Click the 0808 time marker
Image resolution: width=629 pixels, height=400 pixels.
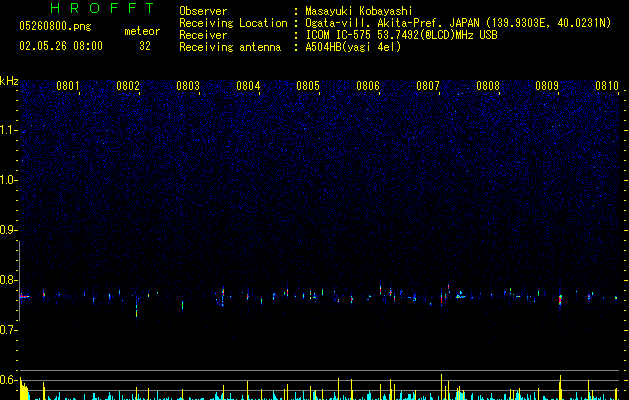[488, 86]
